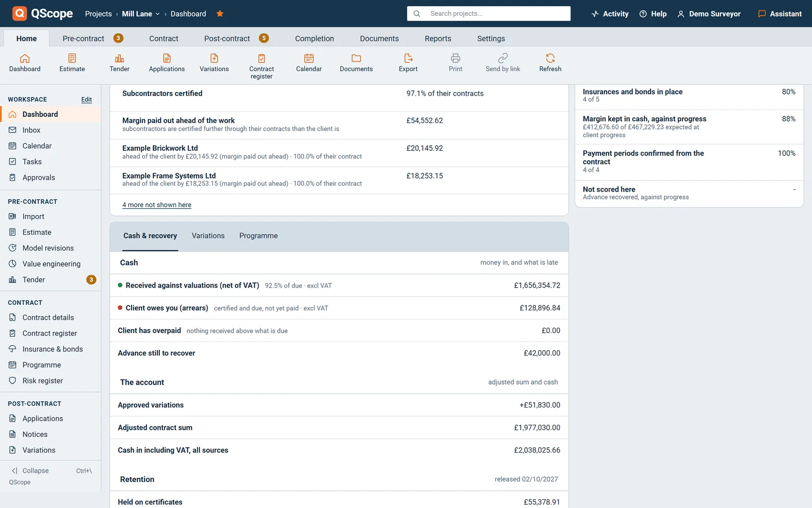Viewport: 812px width, 508px height.
Task: Print the dashboard
Action: pos(455,63)
